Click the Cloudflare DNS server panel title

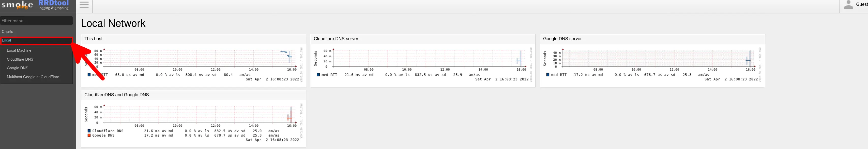(x=336, y=39)
